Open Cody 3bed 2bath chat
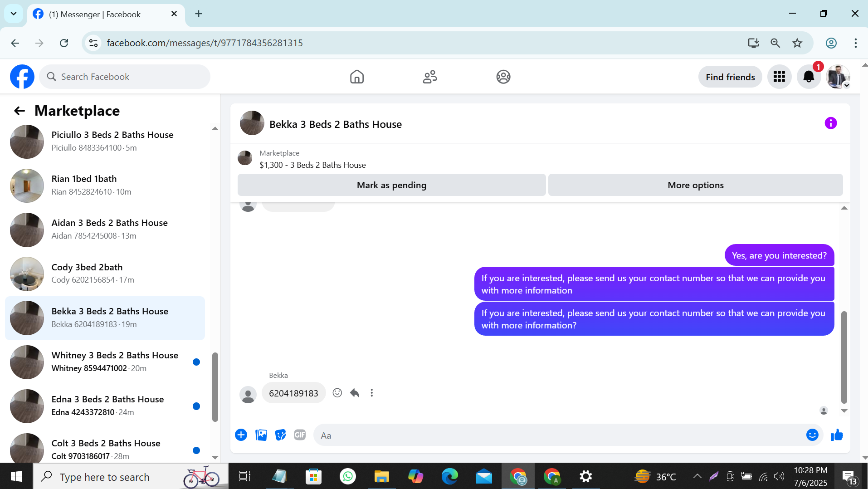The height and width of the screenshot is (489, 868). pyautogui.click(x=105, y=274)
